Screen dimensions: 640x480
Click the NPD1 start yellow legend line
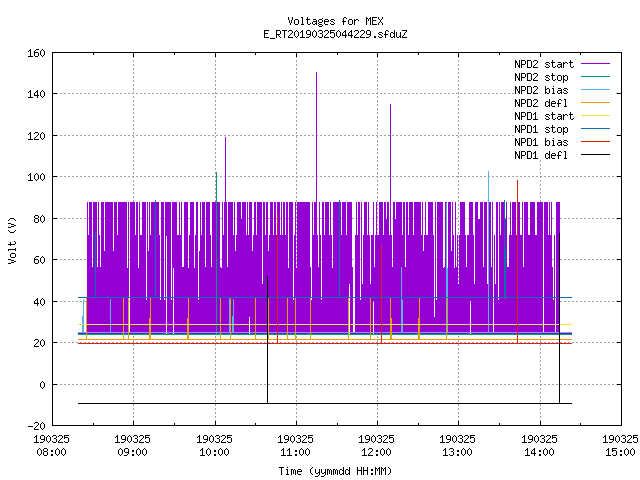pos(595,116)
